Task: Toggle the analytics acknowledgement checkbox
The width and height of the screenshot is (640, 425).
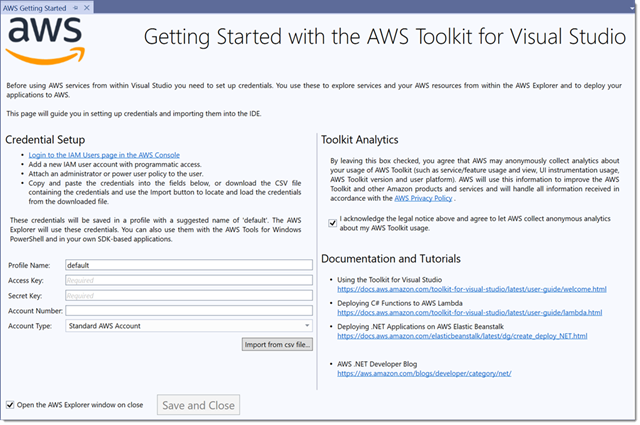Action: coord(333,223)
